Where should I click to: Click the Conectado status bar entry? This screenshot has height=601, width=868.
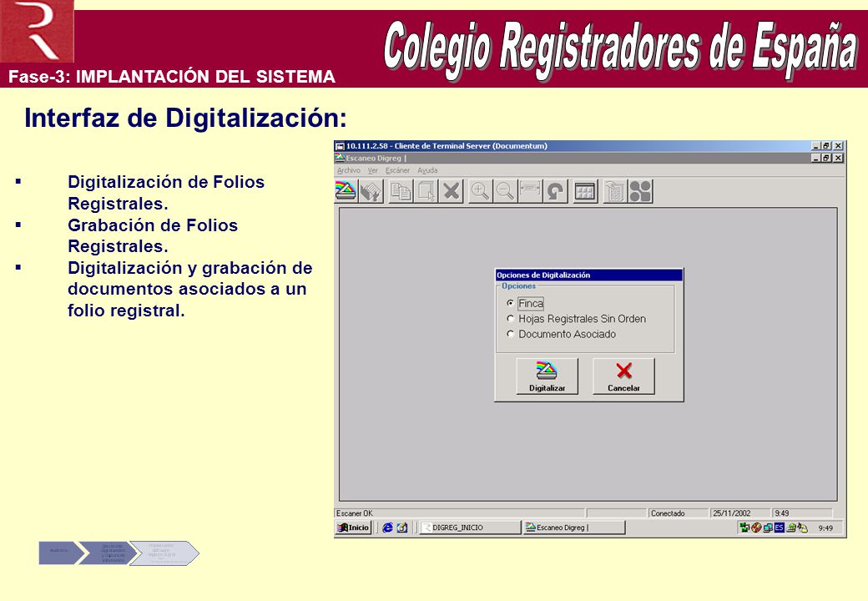tap(668, 513)
